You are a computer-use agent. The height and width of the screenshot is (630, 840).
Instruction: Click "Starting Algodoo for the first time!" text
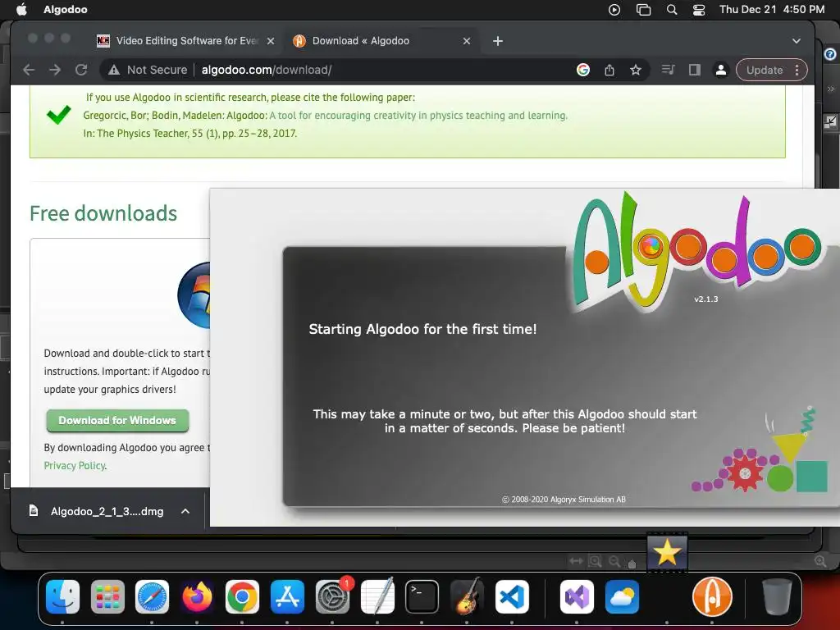coord(422,329)
